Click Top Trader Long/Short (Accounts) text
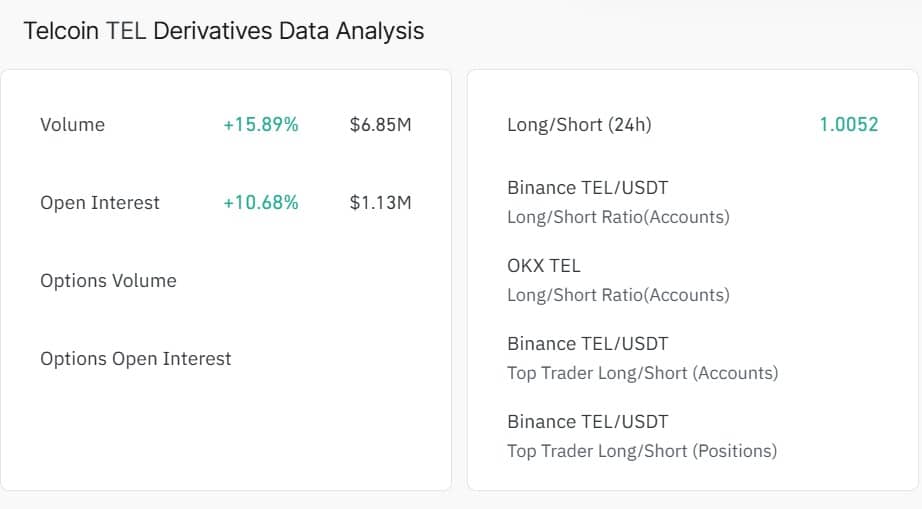The image size is (922, 509). coord(642,373)
